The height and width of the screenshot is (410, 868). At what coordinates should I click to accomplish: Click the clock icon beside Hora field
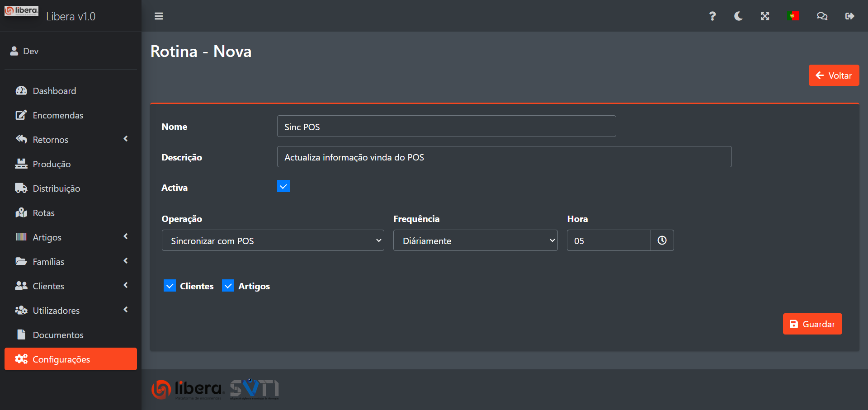click(662, 240)
